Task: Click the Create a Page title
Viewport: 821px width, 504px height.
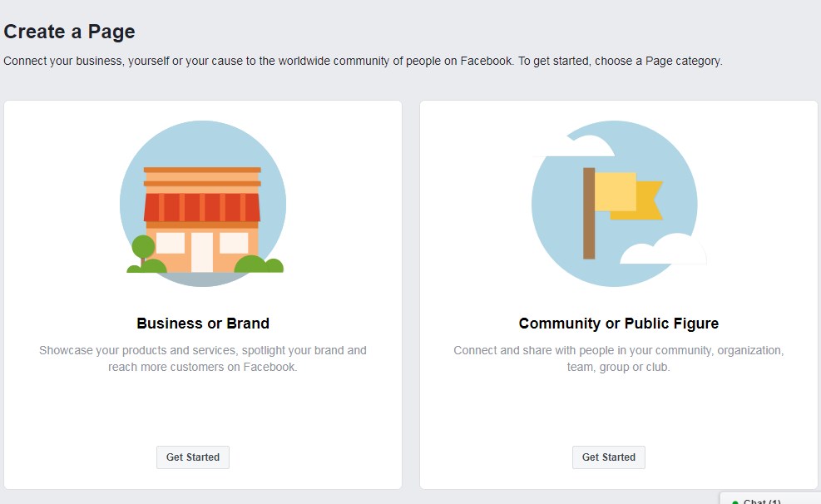Action: pyautogui.click(x=70, y=32)
